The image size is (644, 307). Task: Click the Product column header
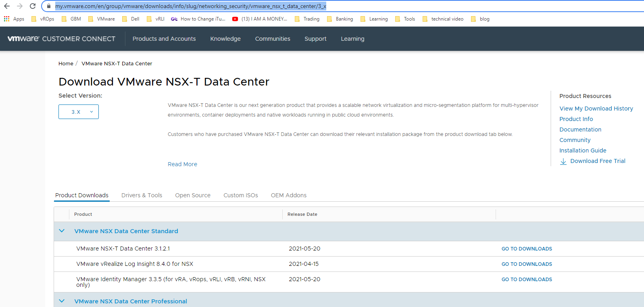click(83, 214)
